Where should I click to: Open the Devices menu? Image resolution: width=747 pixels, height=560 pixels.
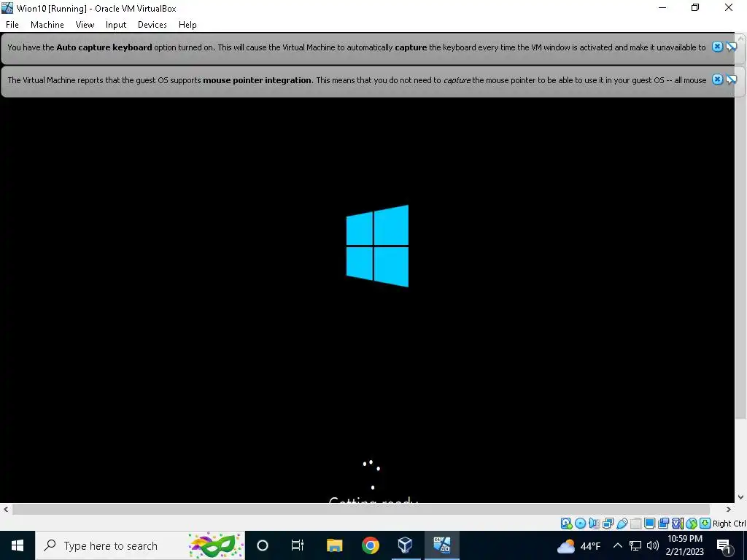[x=152, y=25]
